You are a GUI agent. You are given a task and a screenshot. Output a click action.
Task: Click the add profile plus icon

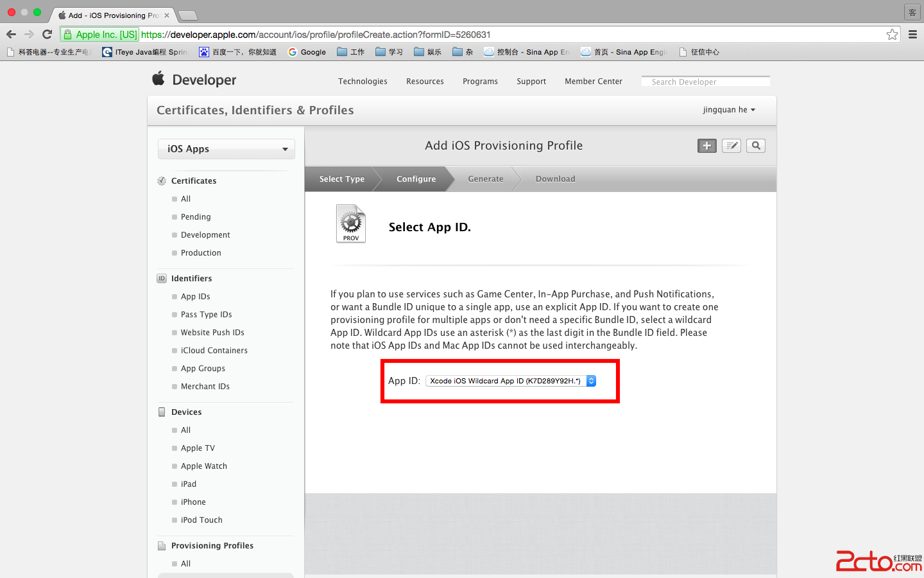(x=706, y=146)
